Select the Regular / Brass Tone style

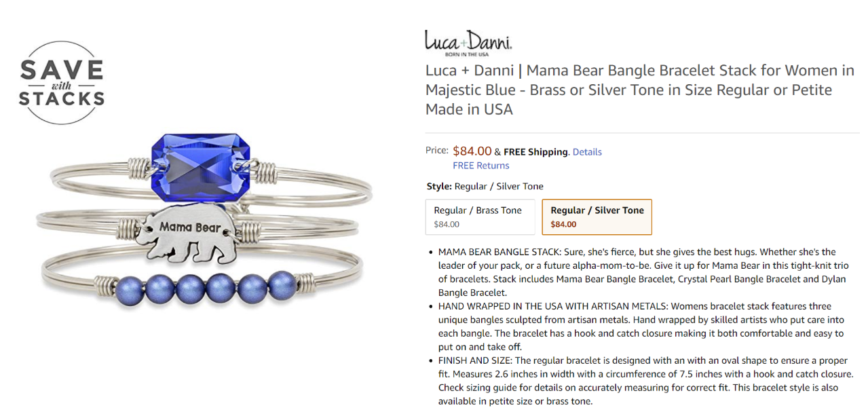pos(480,217)
